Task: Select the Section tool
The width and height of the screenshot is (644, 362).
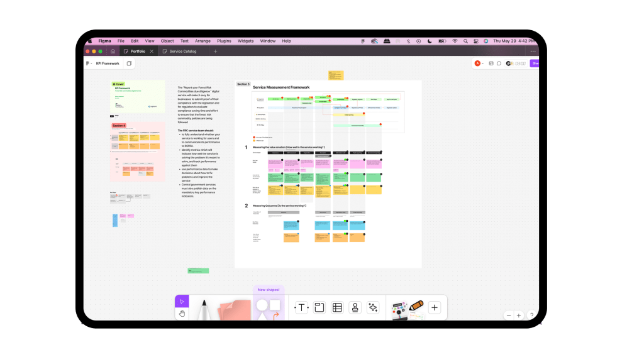Action: point(319,307)
